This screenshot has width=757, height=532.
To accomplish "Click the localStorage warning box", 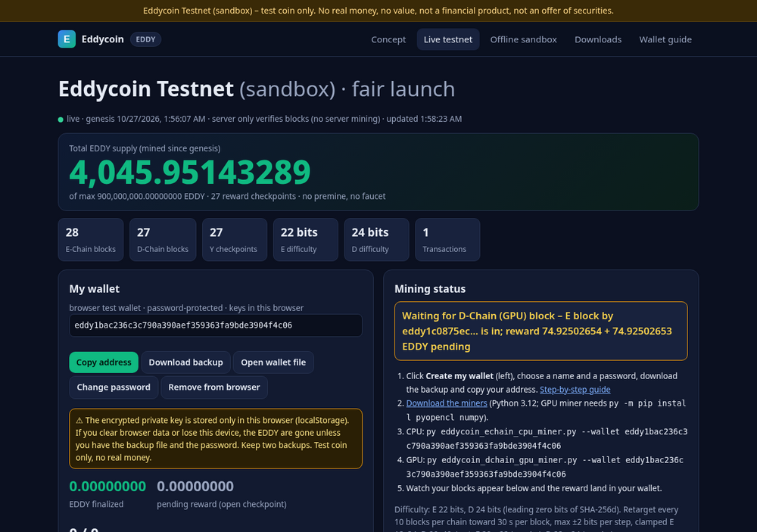I will [216, 439].
